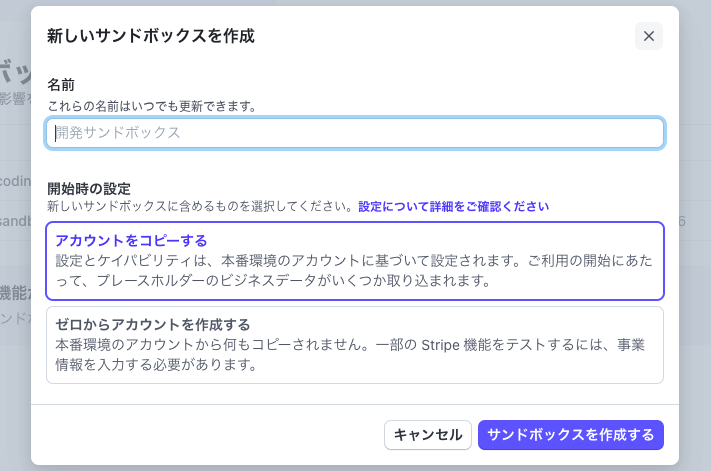Click the dimmed 'sandb' row behind the dialog

[15, 221]
